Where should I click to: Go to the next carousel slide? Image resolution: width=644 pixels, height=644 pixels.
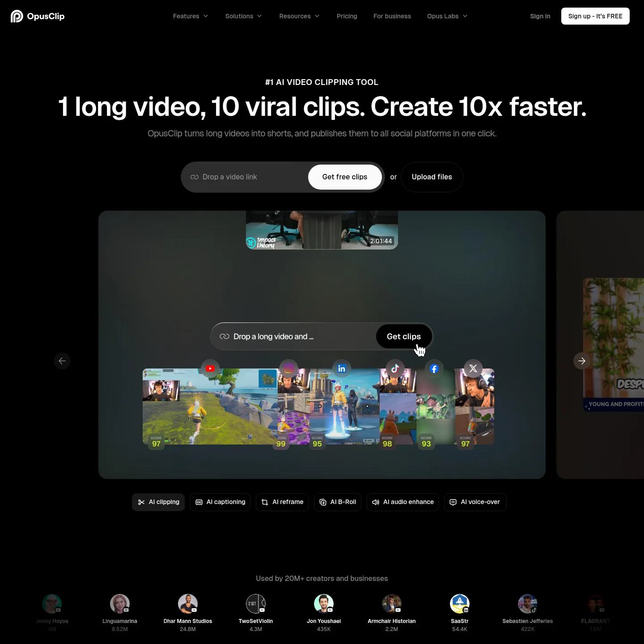[x=582, y=361]
